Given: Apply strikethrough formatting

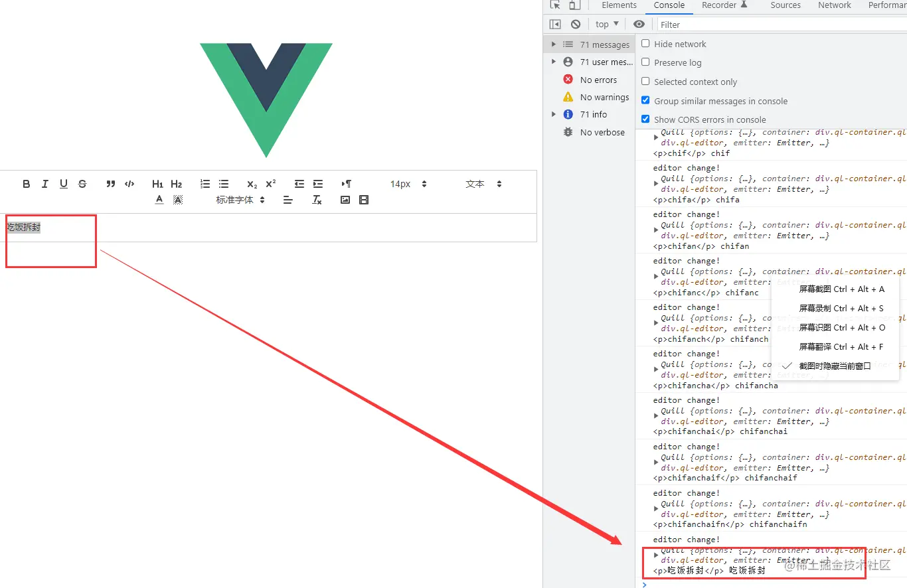Looking at the screenshot, I should pyautogui.click(x=82, y=184).
